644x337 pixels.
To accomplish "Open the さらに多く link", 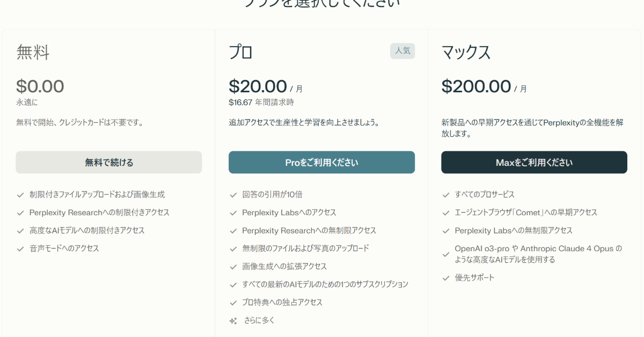I will (259, 320).
